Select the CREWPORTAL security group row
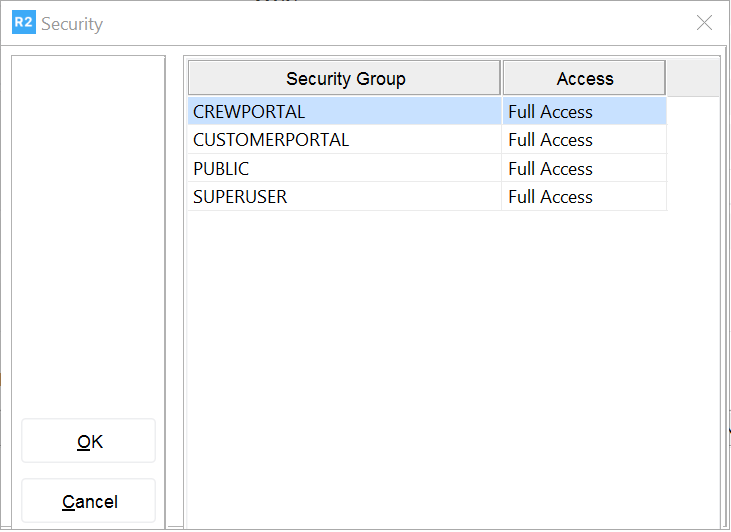This screenshot has width=731, height=532. pyautogui.click(x=249, y=112)
